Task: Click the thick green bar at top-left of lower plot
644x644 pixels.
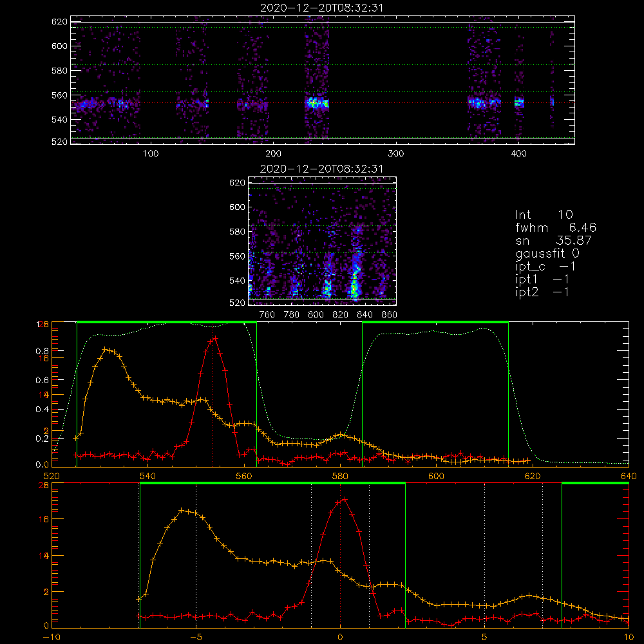Action: pos(272,484)
